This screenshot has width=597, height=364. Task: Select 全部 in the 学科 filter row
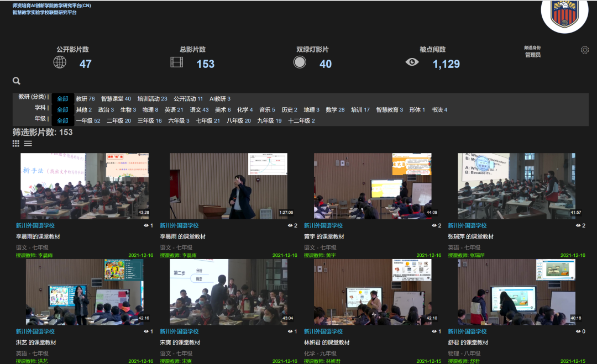click(x=62, y=110)
